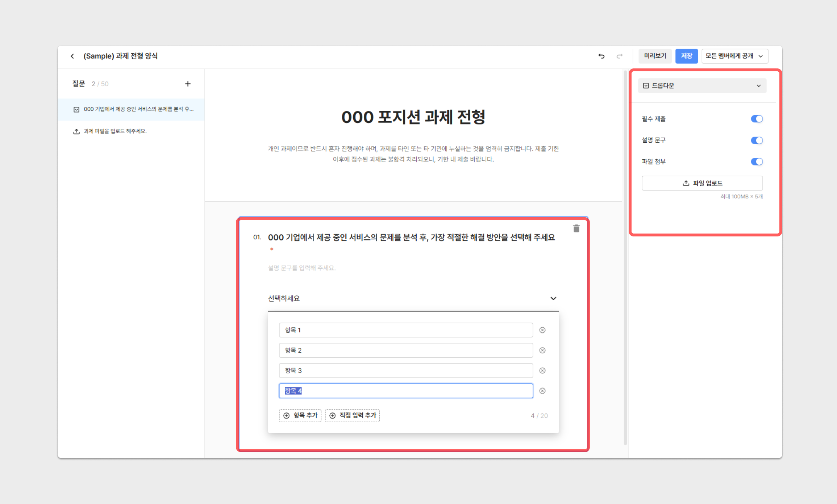Add a new question with the plus icon
Screen dimensions: 837x504
pyautogui.click(x=188, y=84)
